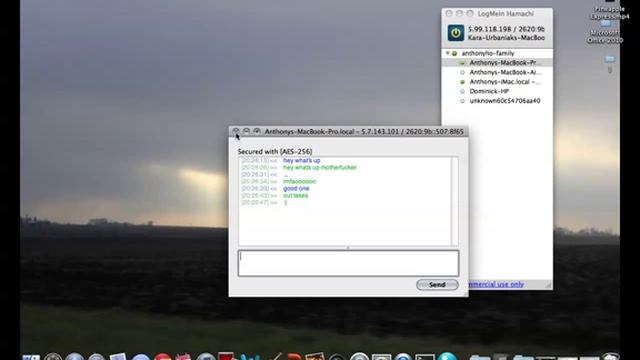Click the Send button in chat window
Screen dimensions: 640x360
(437, 284)
